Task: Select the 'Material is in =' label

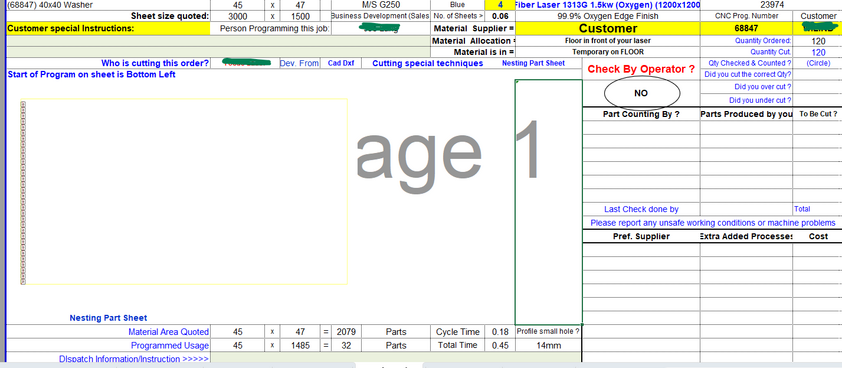Action: point(484,52)
